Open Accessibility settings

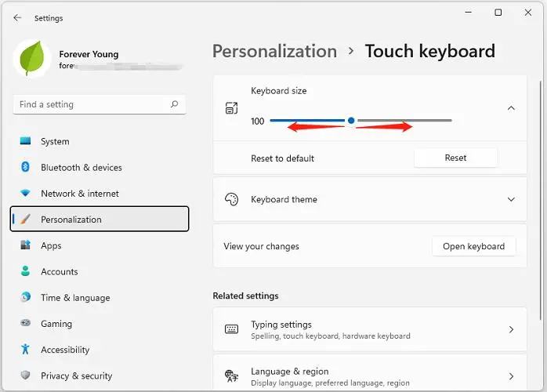click(100, 350)
